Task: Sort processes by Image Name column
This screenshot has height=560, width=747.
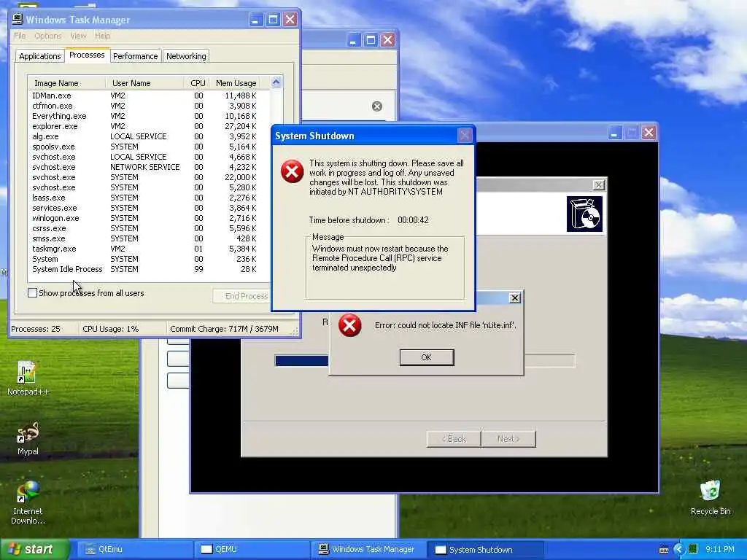Action: click(x=66, y=83)
